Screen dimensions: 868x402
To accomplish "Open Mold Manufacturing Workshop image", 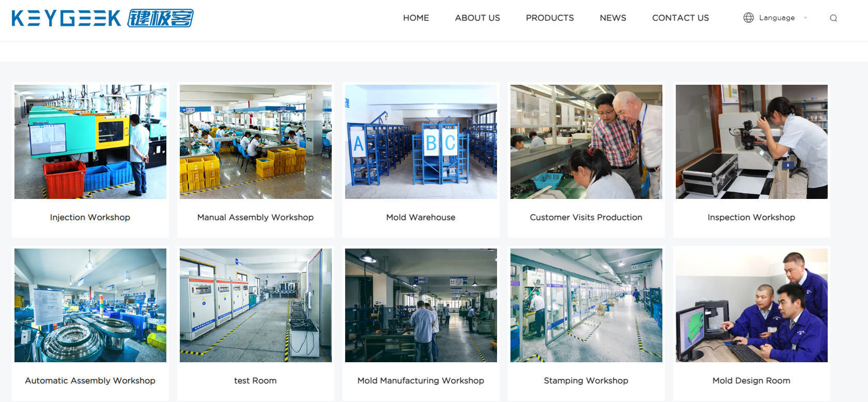I will (421, 305).
